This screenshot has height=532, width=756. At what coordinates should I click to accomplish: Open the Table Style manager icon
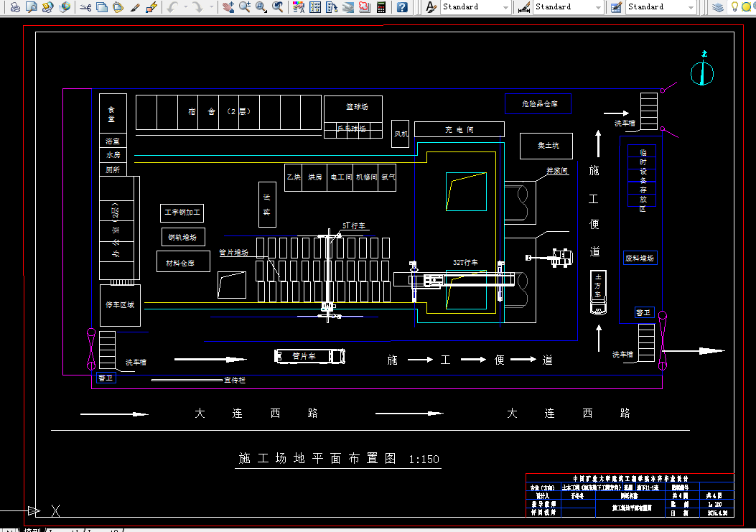tap(616, 6)
